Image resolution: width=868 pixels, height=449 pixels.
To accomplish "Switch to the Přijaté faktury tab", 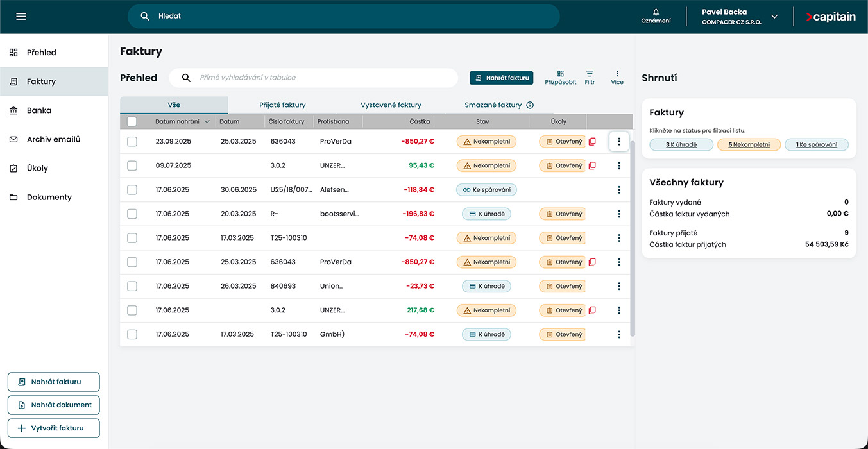I will pos(282,105).
